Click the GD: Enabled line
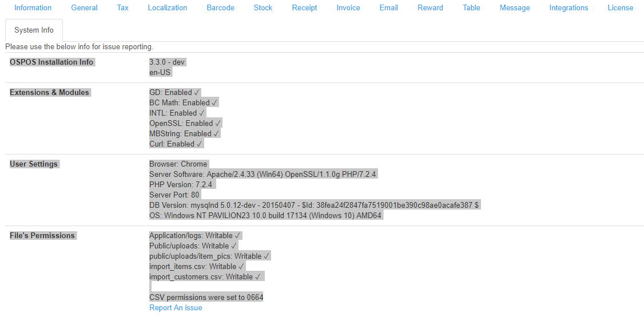Viewport: 644px width, 324px height. click(174, 93)
